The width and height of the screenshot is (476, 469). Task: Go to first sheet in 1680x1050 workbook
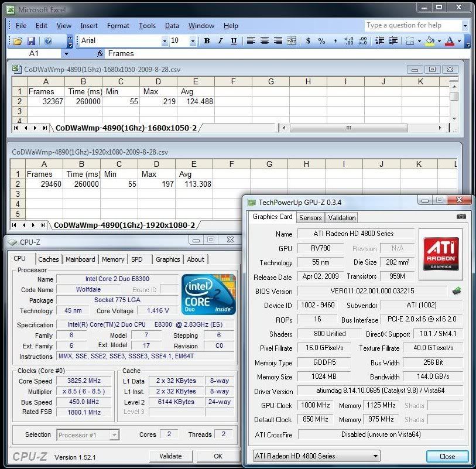[x=16, y=128]
